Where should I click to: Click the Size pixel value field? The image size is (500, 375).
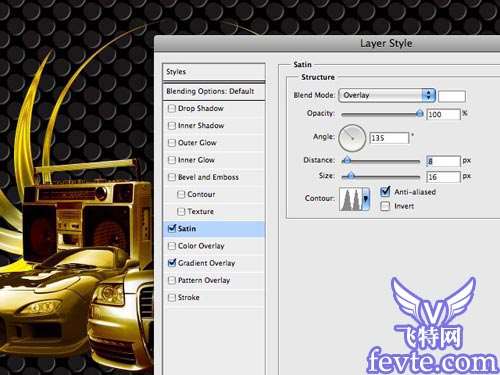(443, 177)
